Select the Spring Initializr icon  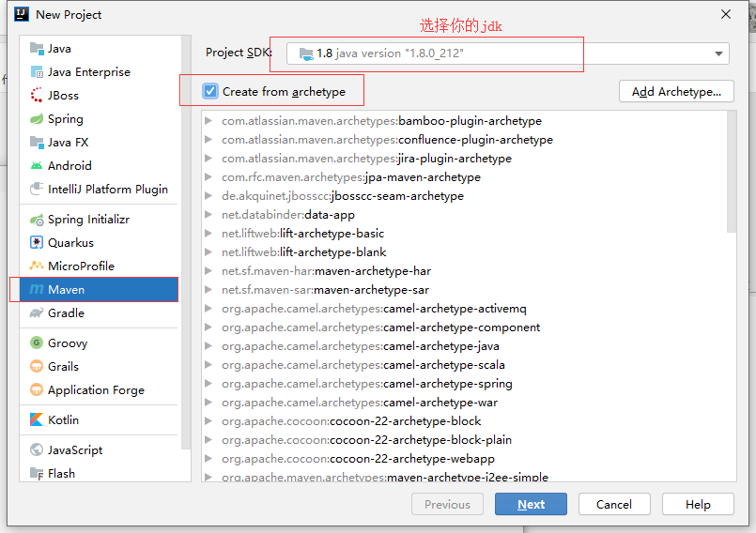(37, 220)
